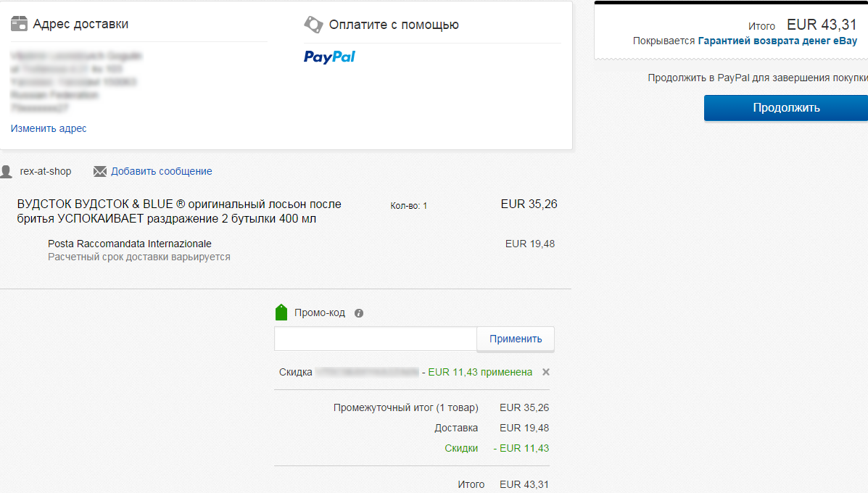The image size is (868, 493).
Task: Select 'Posta Raccomandata Internazionale' shipping text
Action: tap(130, 244)
